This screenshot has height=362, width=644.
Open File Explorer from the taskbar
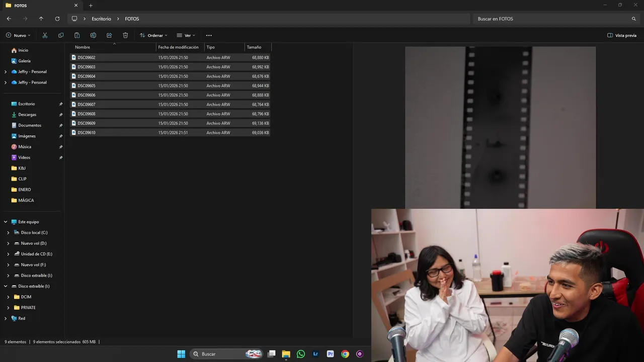point(286,354)
